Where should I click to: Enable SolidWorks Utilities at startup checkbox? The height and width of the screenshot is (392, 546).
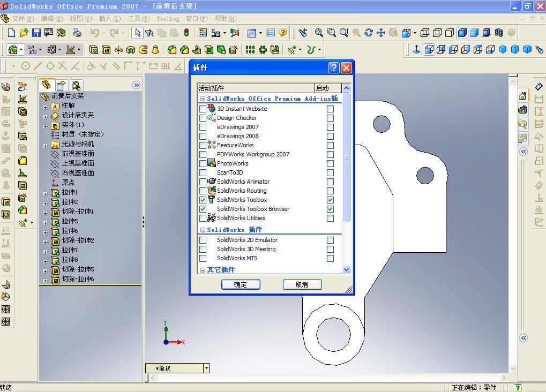(330, 218)
